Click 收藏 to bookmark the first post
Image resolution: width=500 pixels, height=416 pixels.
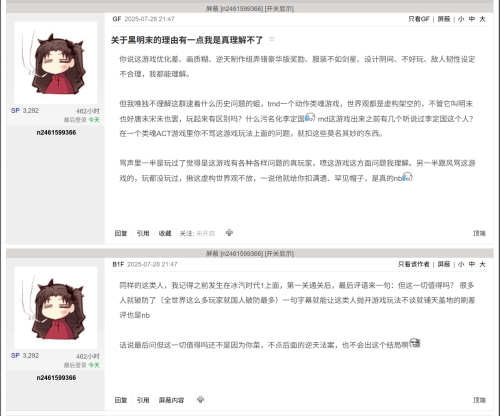tap(165, 233)
